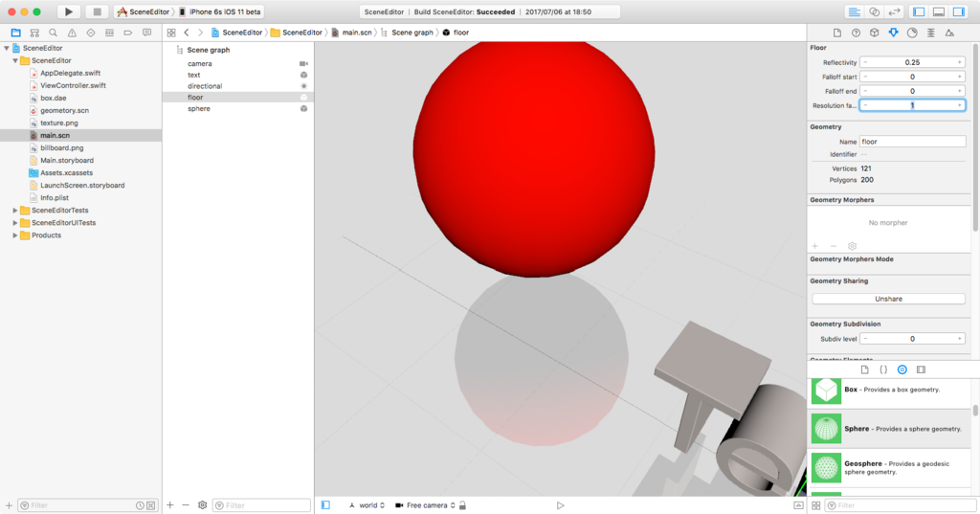Show the Assistant editor
Image resolution: width=980 pixels, height=514 pixels.
click(875, 11)
